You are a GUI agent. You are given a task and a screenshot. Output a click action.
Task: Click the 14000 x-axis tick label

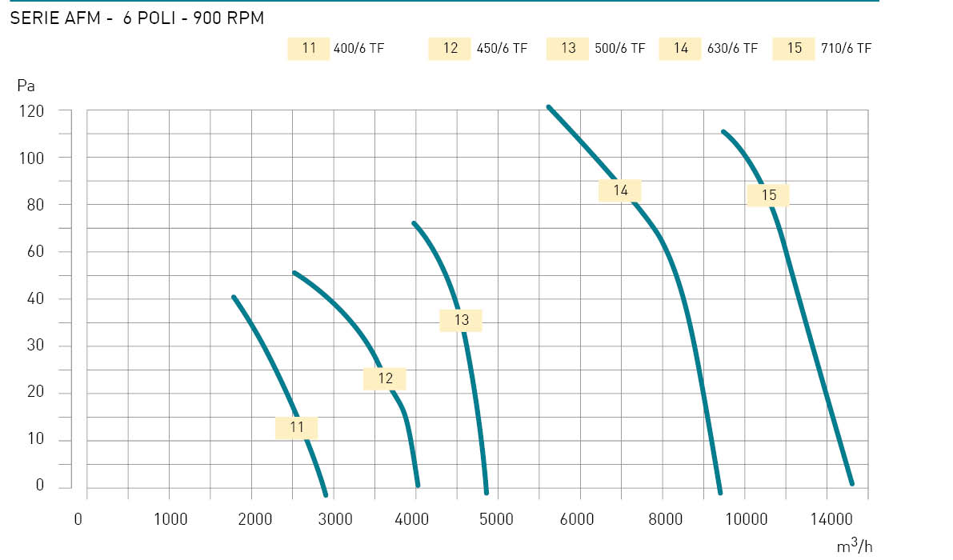pyautogui.click(x=831, y=519)
